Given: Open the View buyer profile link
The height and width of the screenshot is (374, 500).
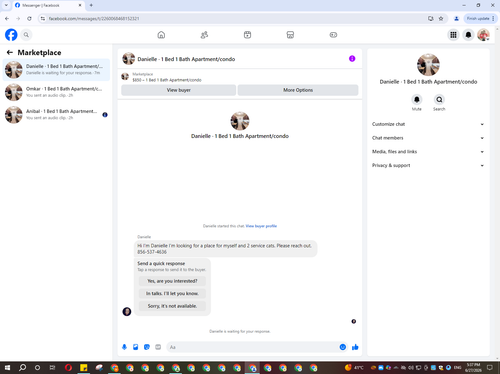Looking at the screenshot, I should 261,226.
